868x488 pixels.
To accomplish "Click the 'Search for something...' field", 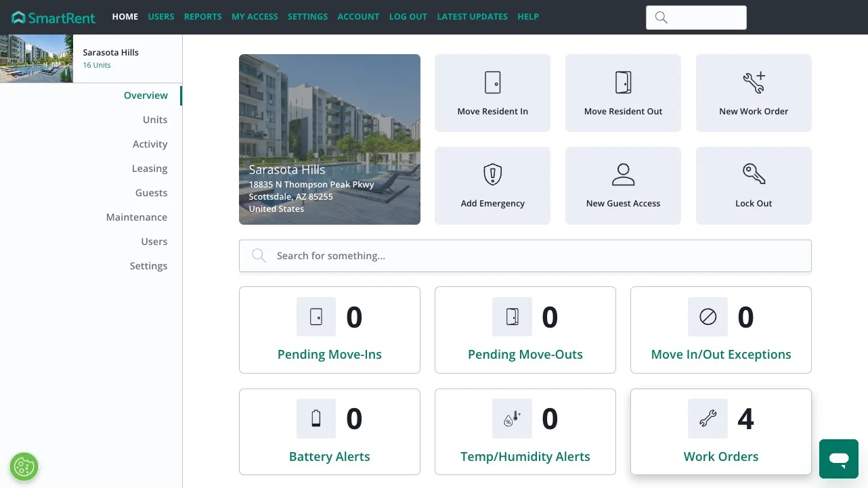I will pyautogui.click(x=525, y=256).
